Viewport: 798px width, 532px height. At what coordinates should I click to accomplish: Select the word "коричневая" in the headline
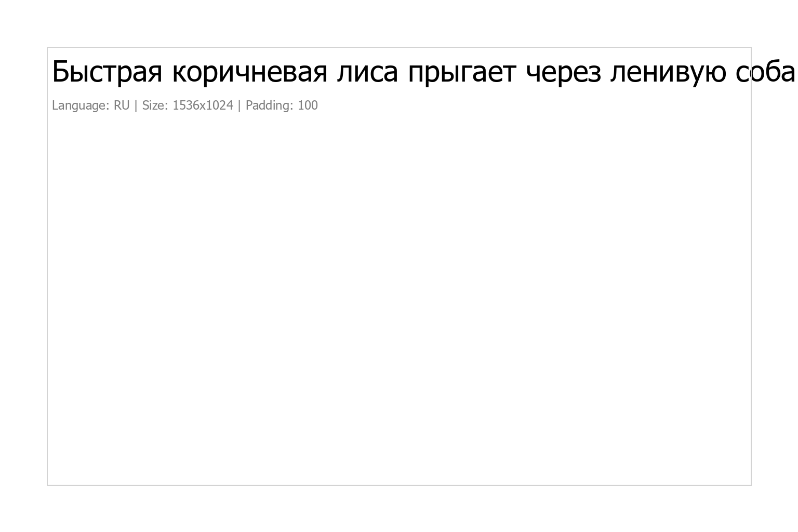coord(249,72)
